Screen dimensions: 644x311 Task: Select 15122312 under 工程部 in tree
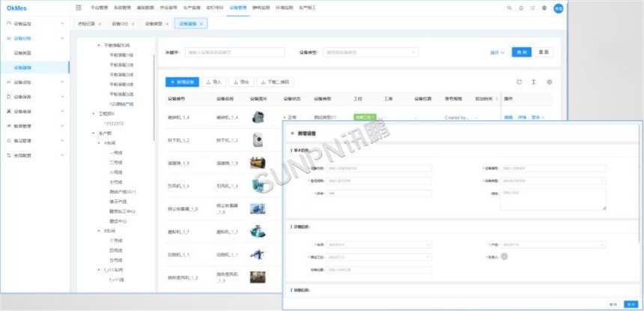pos(114,123)
